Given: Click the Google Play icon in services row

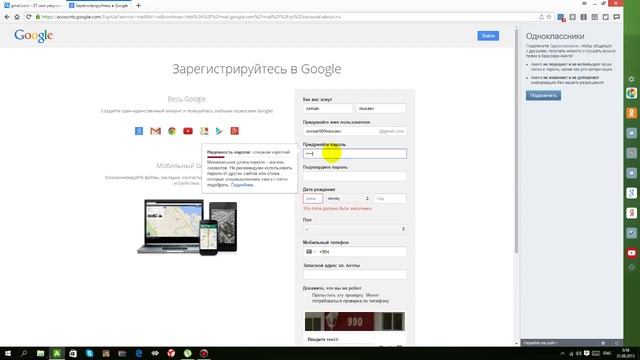Looking at the screenshot, I should pyautogui.click(x=219, y=131).
